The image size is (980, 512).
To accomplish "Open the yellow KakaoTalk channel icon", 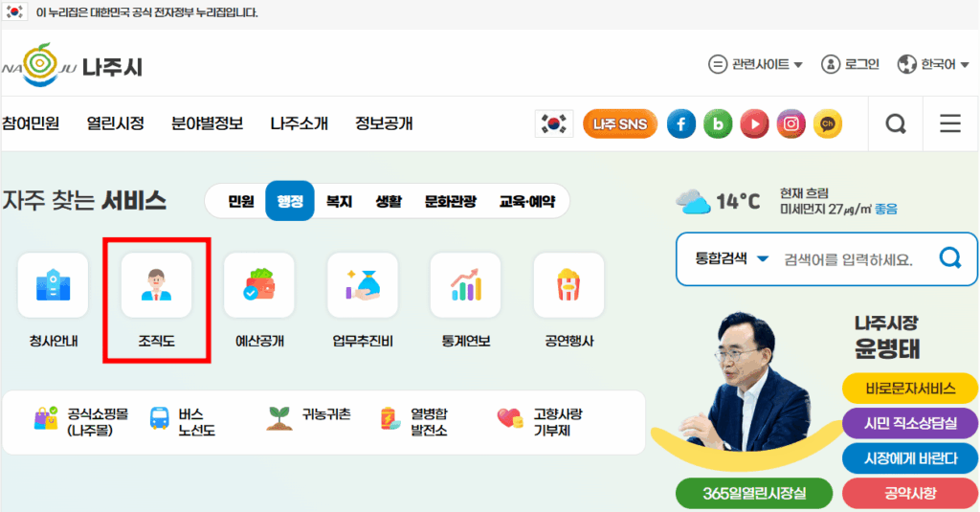I will pos(828,123).
